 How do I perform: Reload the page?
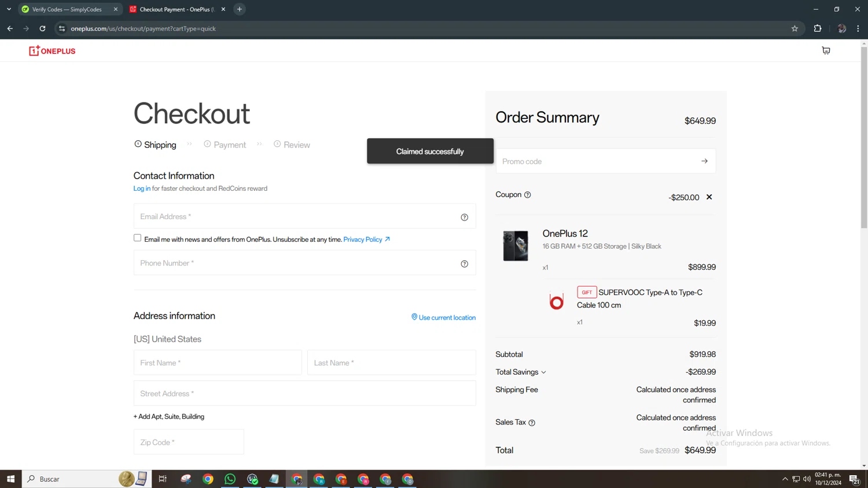tap(42, 28)
